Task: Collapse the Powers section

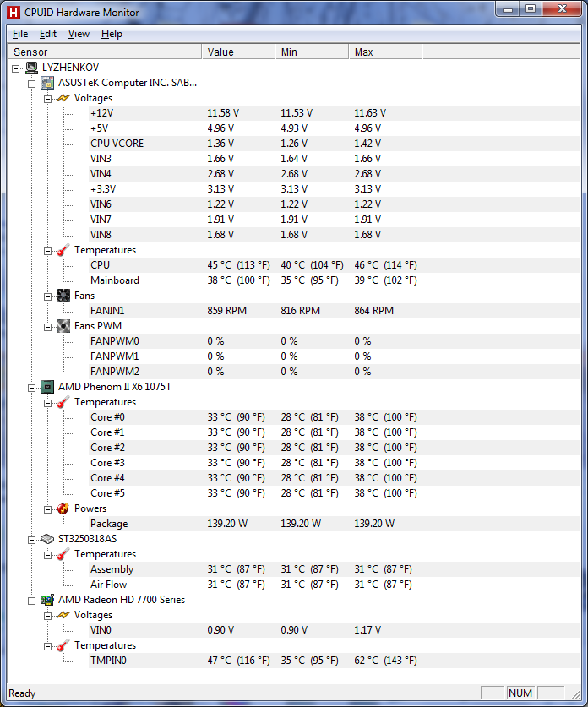Action: (48, 509)
